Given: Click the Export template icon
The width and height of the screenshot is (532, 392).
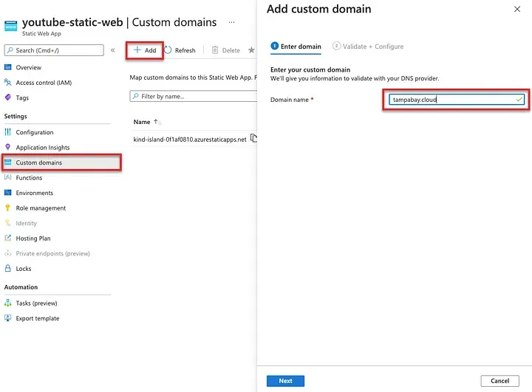Looking at the screenshot, I should 8,318.
